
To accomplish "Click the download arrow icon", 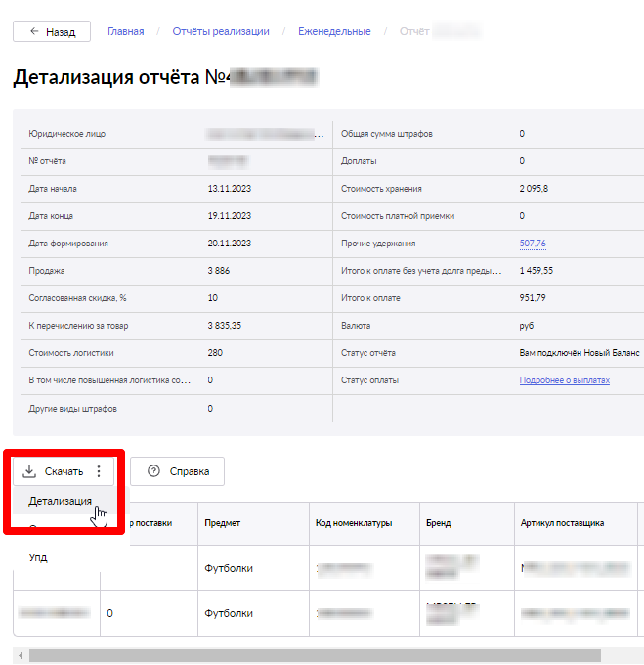I will pyautogui.click(x=29, y=471).
